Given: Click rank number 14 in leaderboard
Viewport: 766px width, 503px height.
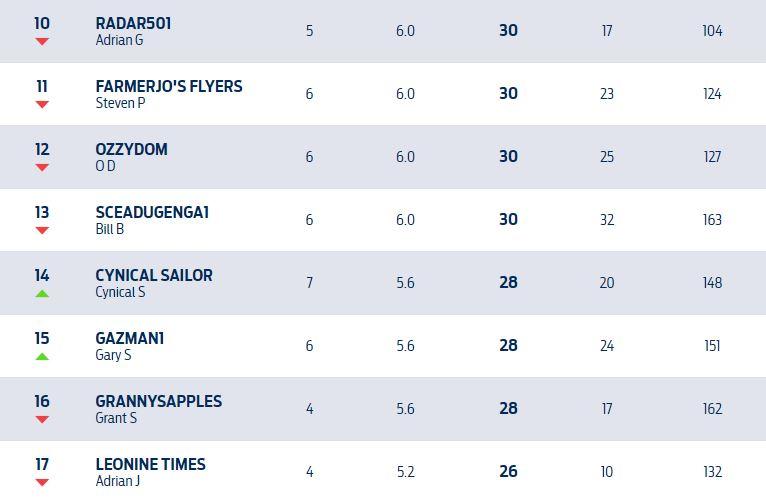Looking at the screenshot, I should pos(42,275).
